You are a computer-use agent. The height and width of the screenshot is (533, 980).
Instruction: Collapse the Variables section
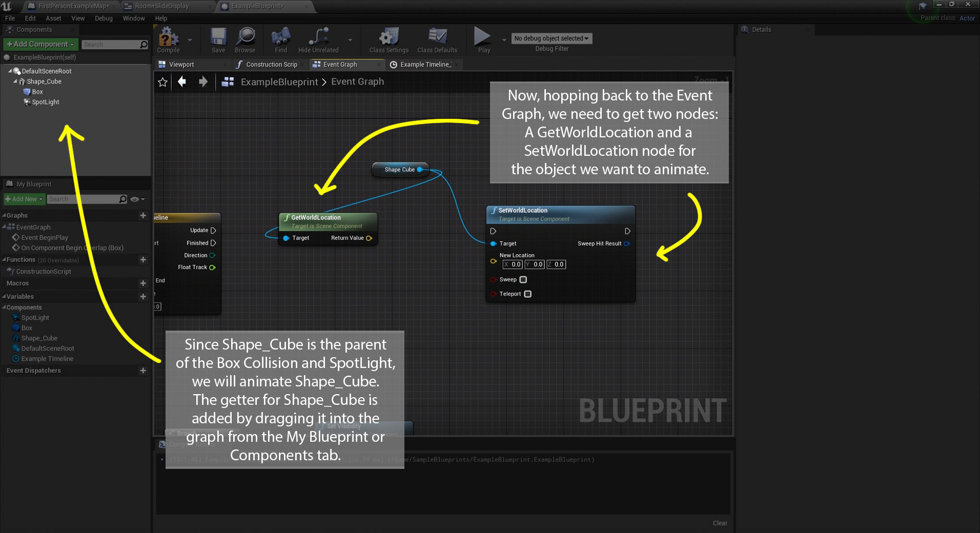pyautogui.click(x=4, y=297)
